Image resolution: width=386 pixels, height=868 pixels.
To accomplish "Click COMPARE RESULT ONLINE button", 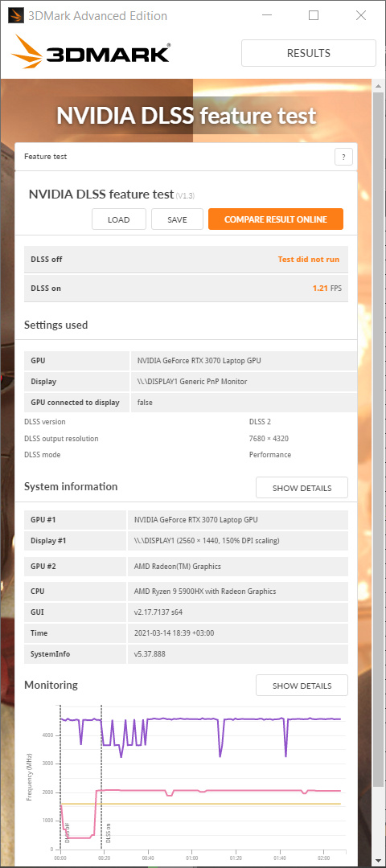I will pos(276,219).
